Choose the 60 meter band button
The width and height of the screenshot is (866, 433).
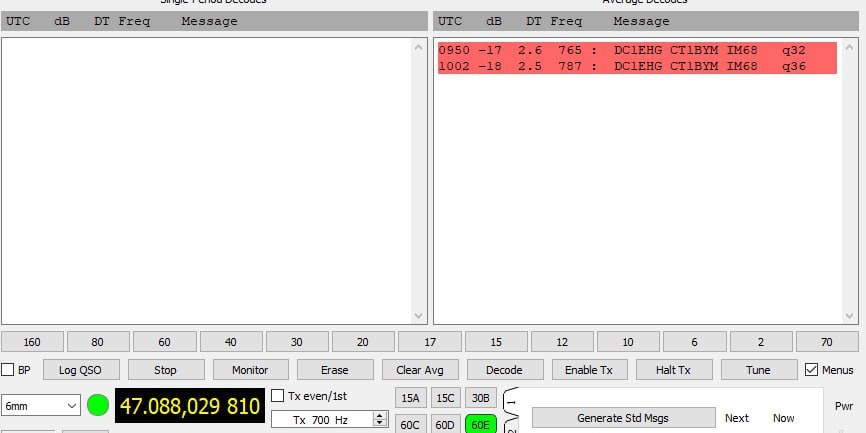[164, 342]
